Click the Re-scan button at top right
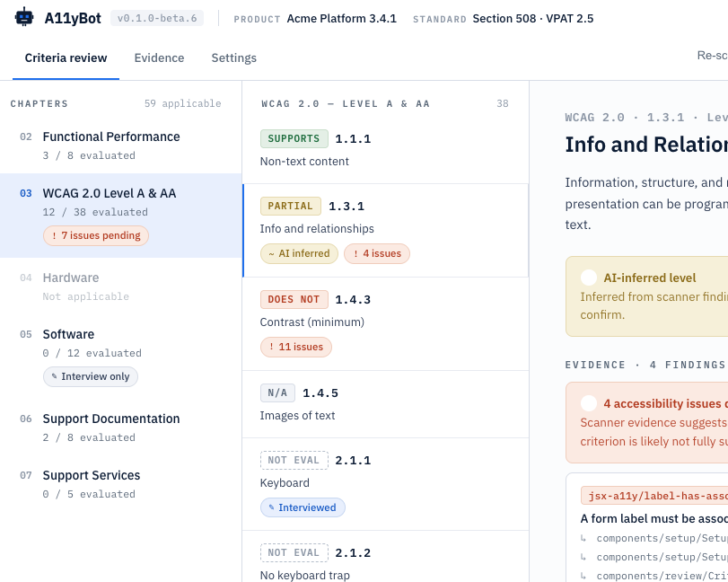The image size is (728, 582). click(x=712, y=56)
